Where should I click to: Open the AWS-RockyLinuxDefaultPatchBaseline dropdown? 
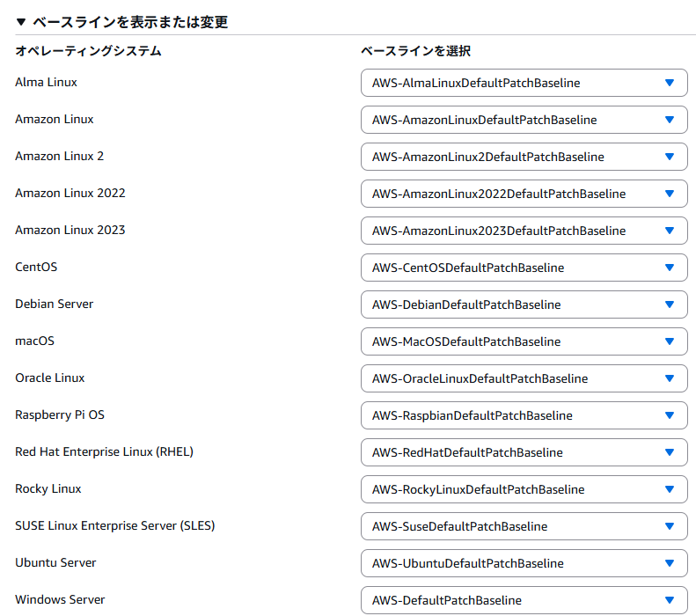tap(524, 489)
